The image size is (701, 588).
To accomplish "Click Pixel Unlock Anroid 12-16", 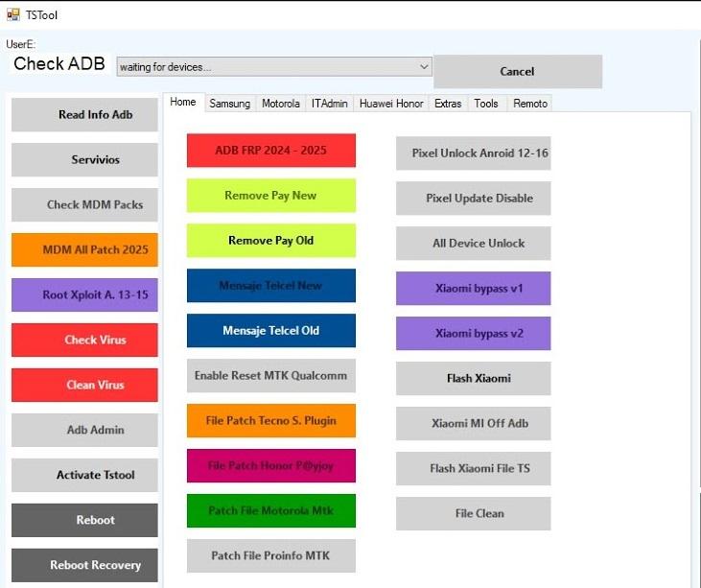I will point(474,153).
